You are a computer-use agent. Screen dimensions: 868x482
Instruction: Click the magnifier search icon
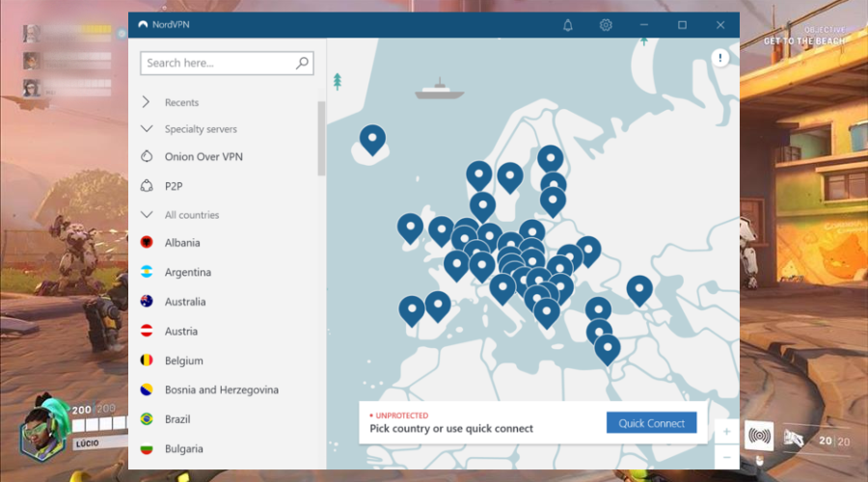[303, 64]
